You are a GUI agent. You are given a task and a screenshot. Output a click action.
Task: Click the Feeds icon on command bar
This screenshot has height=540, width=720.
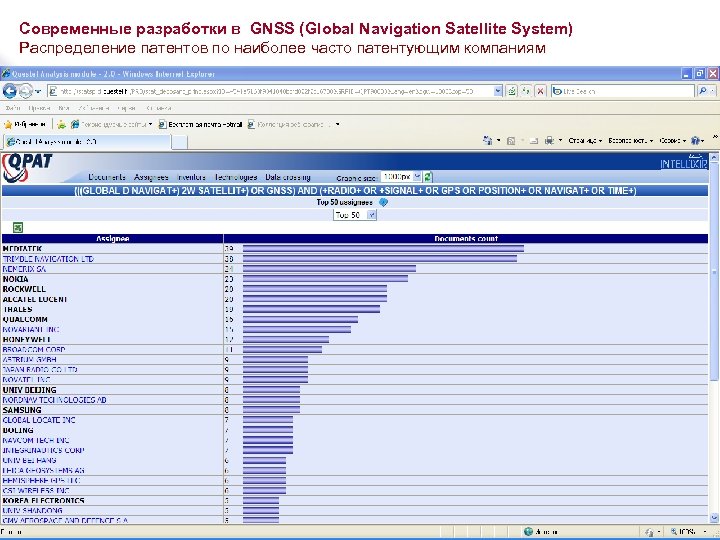pyautogui.click(x=511, y=141)
